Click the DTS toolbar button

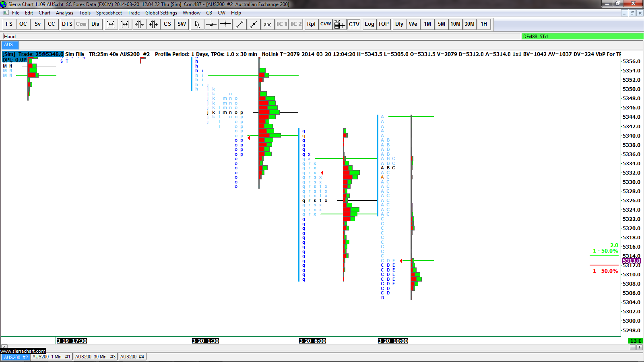click(67, 24)
